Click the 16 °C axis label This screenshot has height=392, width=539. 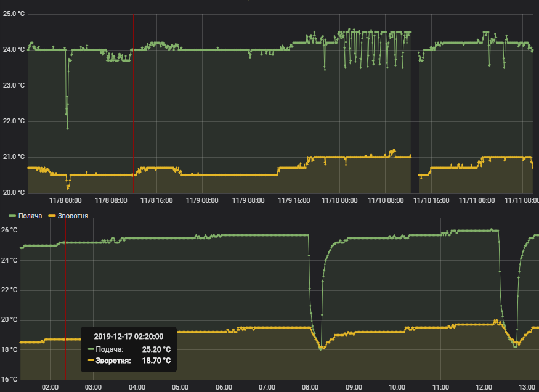(x=9, y=379)
